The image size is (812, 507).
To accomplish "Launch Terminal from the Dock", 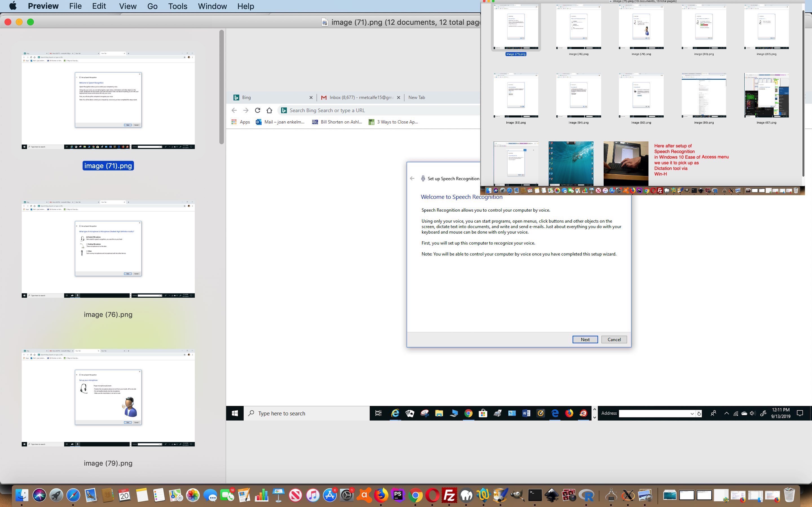I will click(x=535, y=495).
